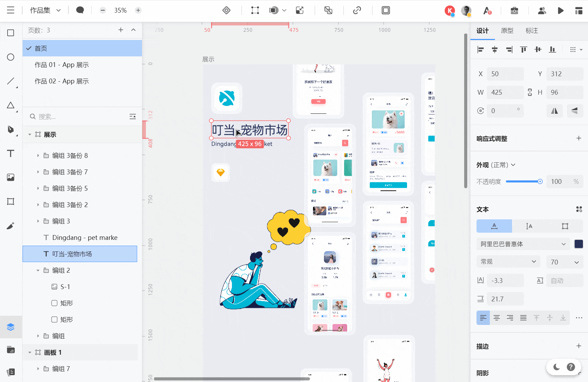Open the 阿里巴巴普惠体 font dropdown
The width and height of the screenshot is (588, 382).
tap(523, 244)
